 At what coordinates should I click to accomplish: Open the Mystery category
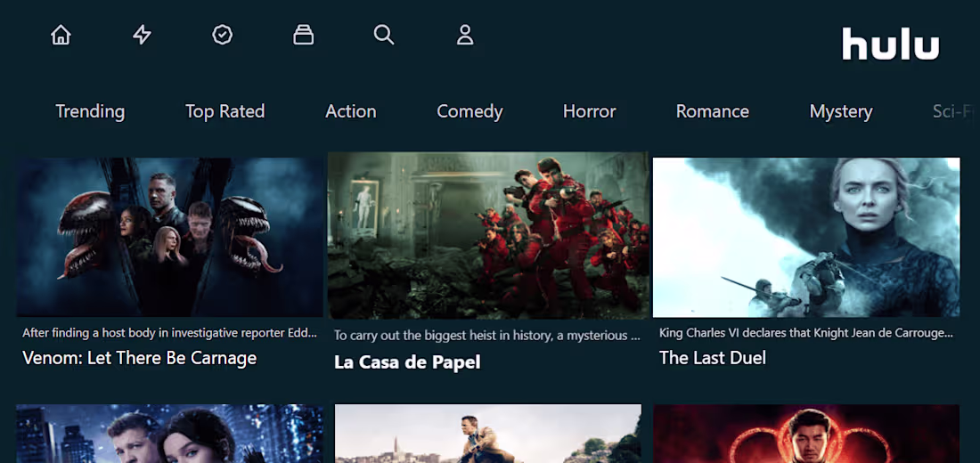(x=841, y=111)
